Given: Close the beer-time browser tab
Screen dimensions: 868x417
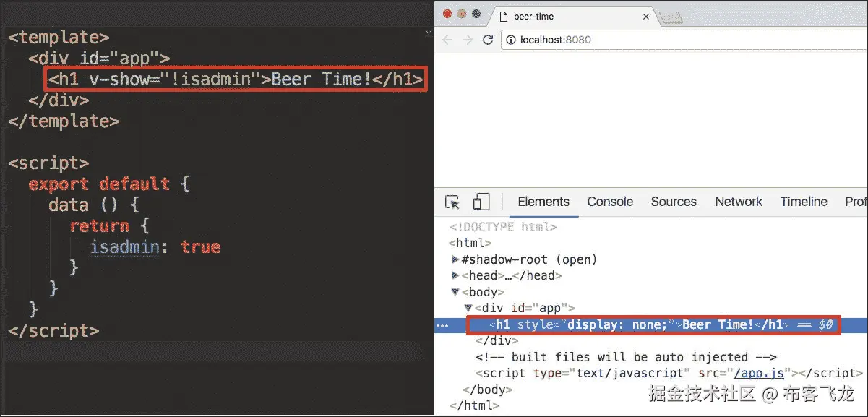Looking at the screenshot, I should pyautogui.click(x=646, y=16).
